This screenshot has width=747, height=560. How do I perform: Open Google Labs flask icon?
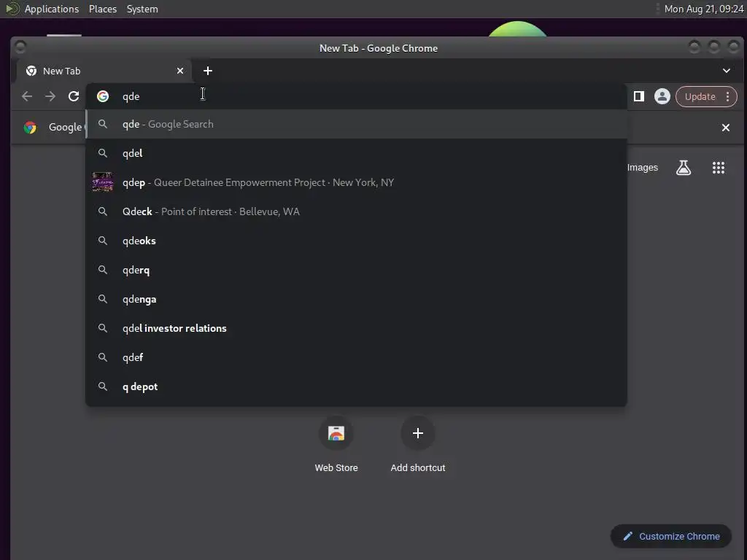tap(684, 168)
